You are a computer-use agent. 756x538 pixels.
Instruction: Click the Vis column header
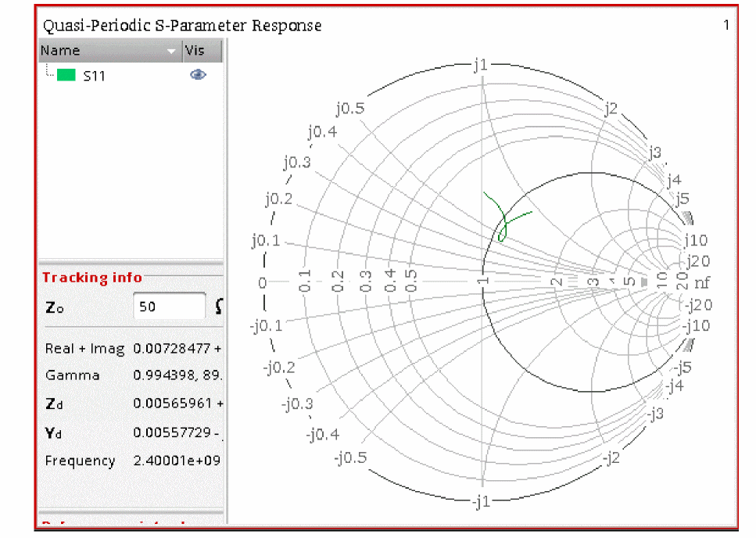[202, 51]
